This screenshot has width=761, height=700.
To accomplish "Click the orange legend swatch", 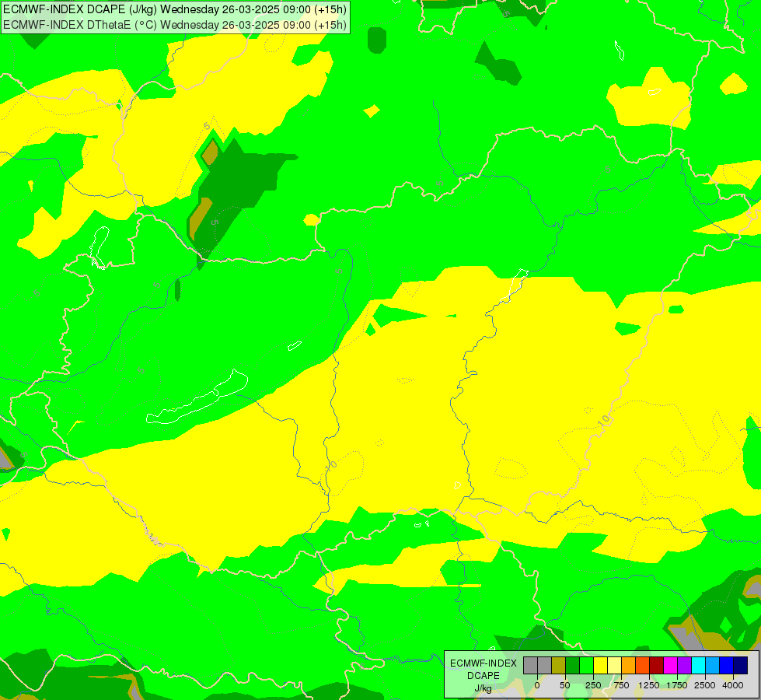I will click(x=629, y=666).
